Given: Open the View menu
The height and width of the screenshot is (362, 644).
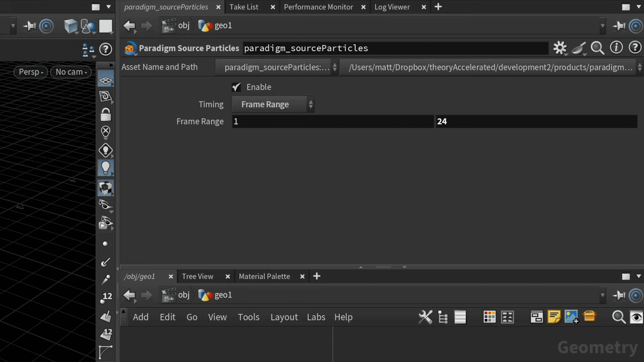Looking at the screenshot, I should [x=217, y=317].
